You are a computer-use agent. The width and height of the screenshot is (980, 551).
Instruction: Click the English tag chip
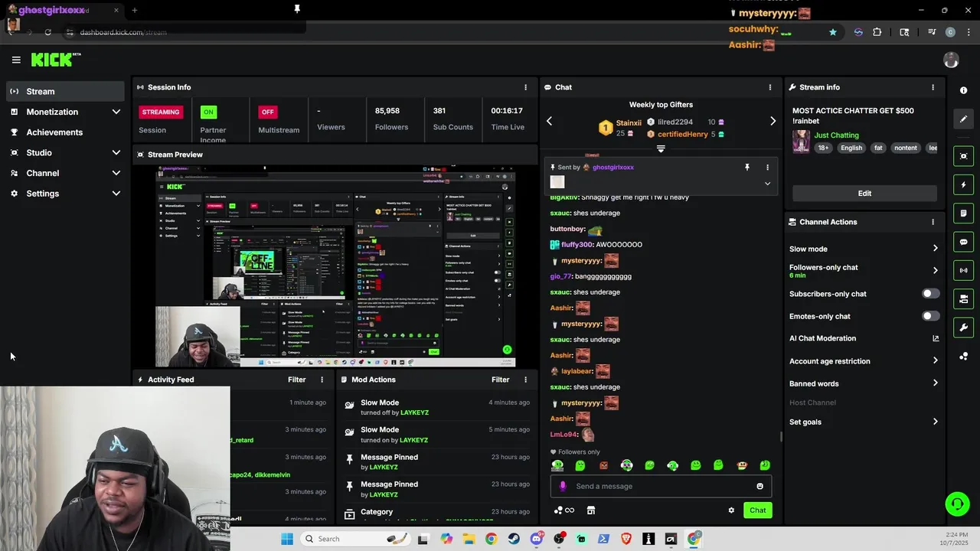[851, 148]
